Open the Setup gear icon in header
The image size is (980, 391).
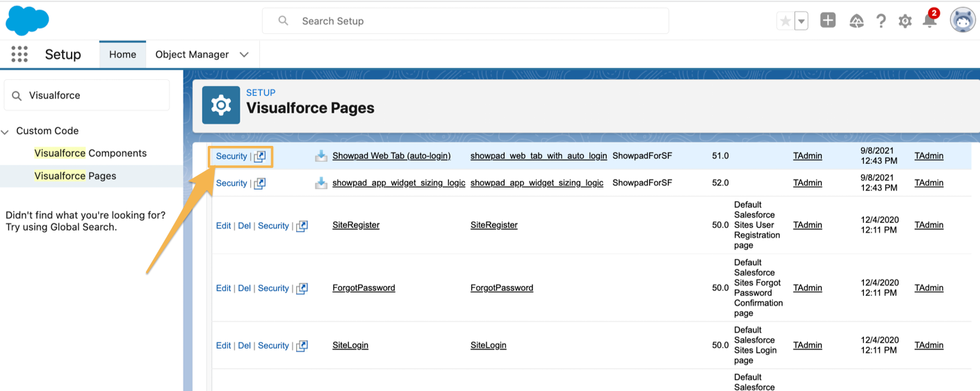(x=905, y=22)
